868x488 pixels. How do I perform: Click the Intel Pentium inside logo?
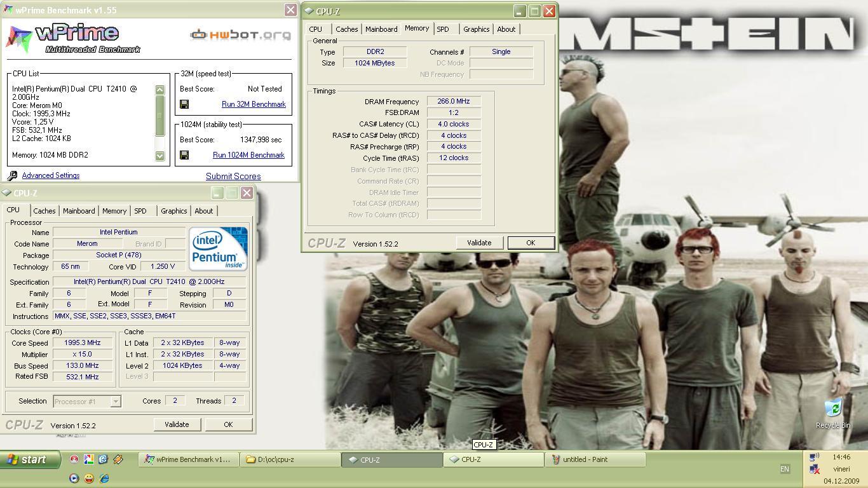[x=218, y=249]
